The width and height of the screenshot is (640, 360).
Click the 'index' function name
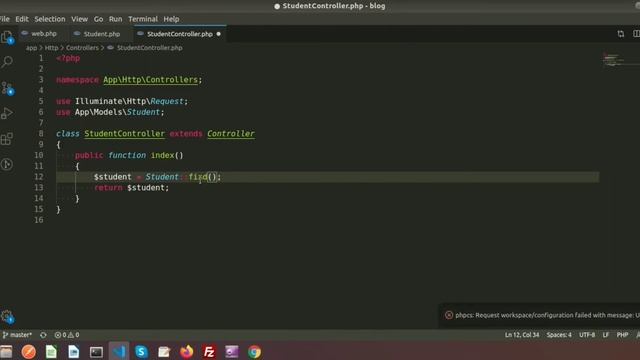(162, 155)
